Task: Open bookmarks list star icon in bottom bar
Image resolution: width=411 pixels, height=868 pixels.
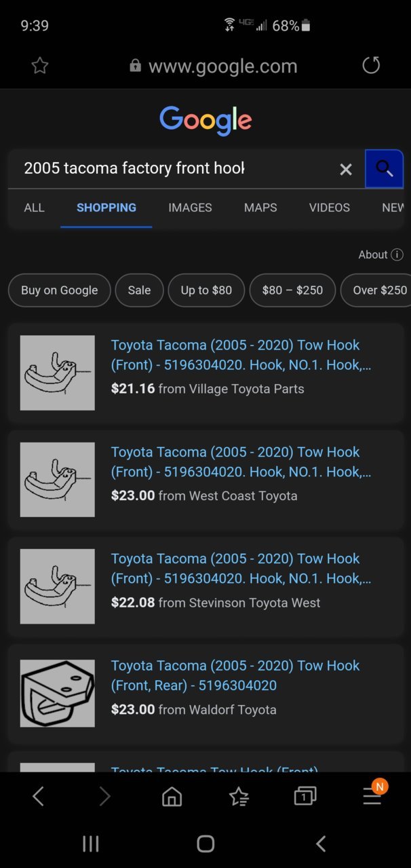Action: [x=239, y=796]
